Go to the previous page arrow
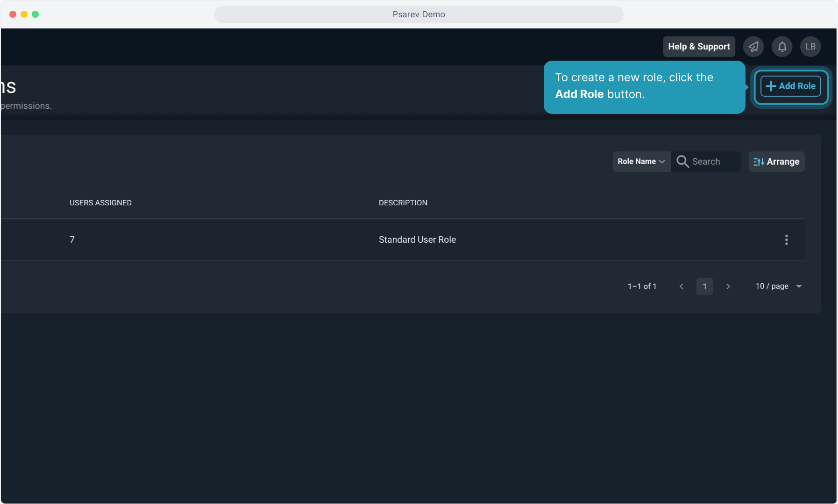838x504 pixels. (x=681, y=287)
